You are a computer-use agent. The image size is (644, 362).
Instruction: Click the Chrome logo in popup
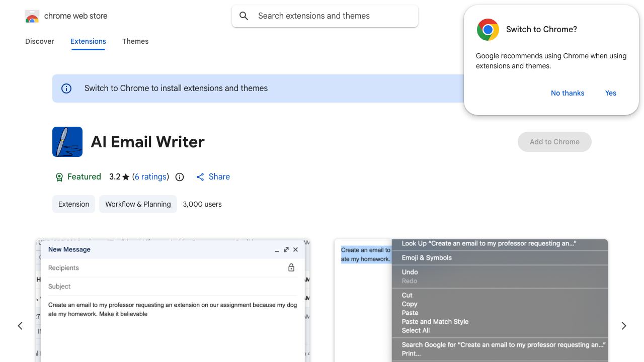(x=488, y=30)
